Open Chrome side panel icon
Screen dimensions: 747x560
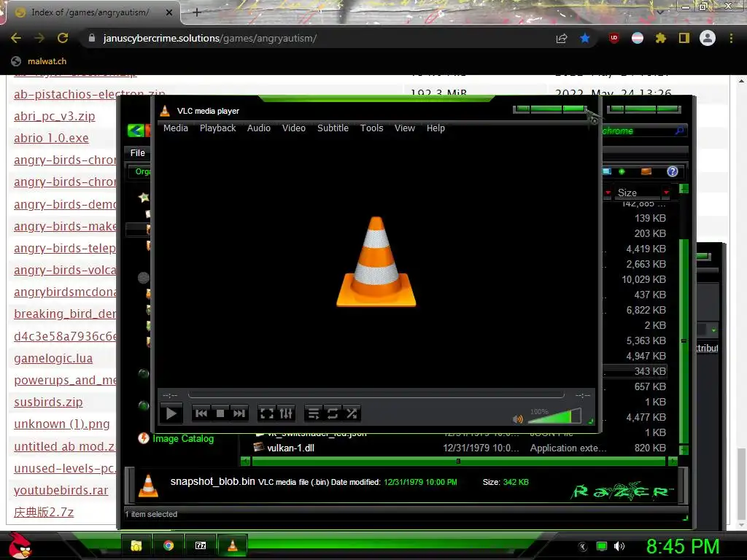pos(684,38)
